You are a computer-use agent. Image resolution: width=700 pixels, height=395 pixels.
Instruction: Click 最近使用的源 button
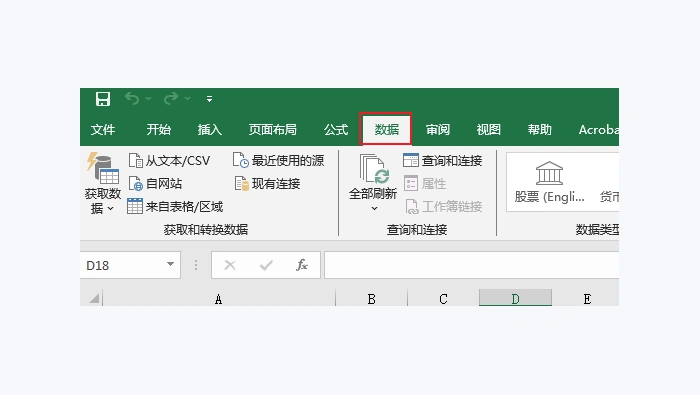[x=279, y=160]
